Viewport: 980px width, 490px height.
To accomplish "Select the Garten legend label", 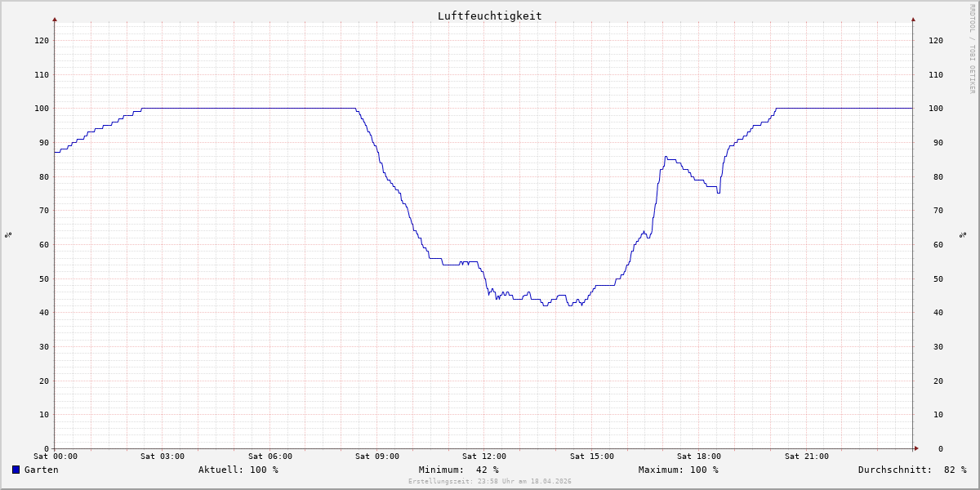I will pos(41,470).
